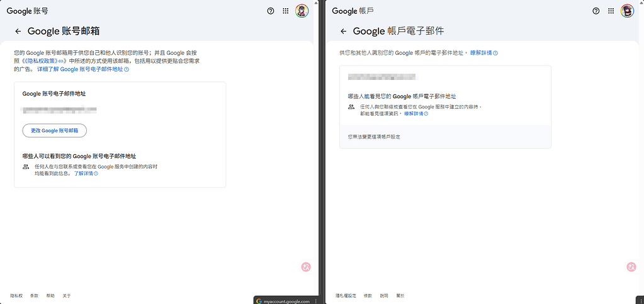
Task: Click the Google 账号电子邮件地址 card heading
Action: pos(54,94)
